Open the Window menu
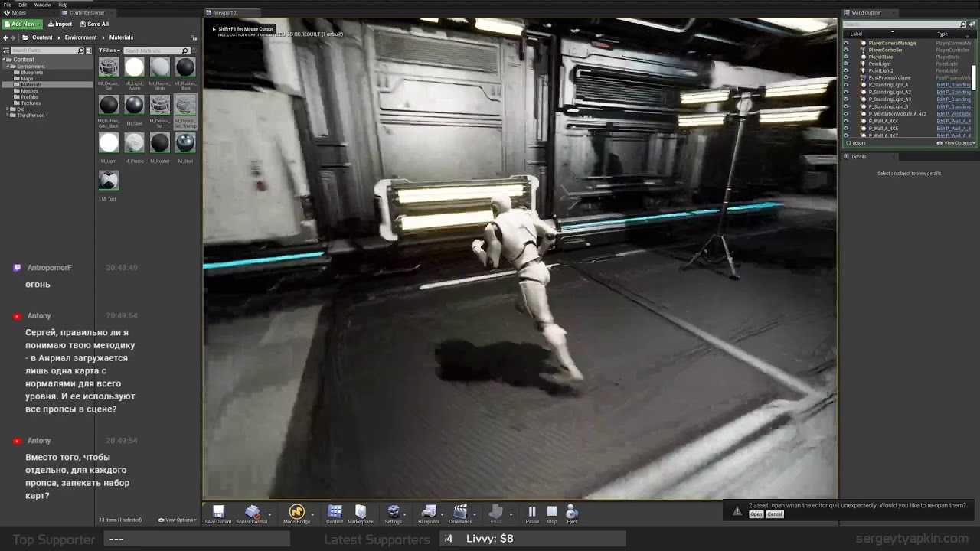 (43, 5)
